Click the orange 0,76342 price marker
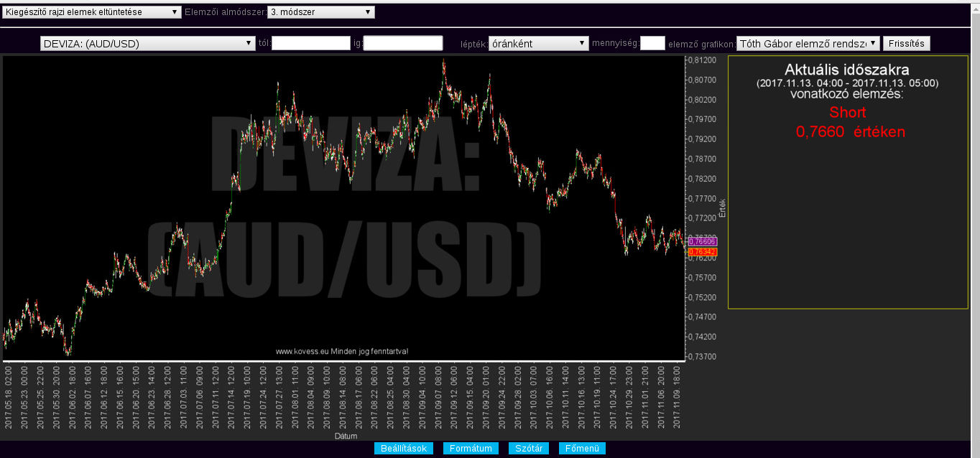This screenshot has height=458, width=980. point(702,252)
